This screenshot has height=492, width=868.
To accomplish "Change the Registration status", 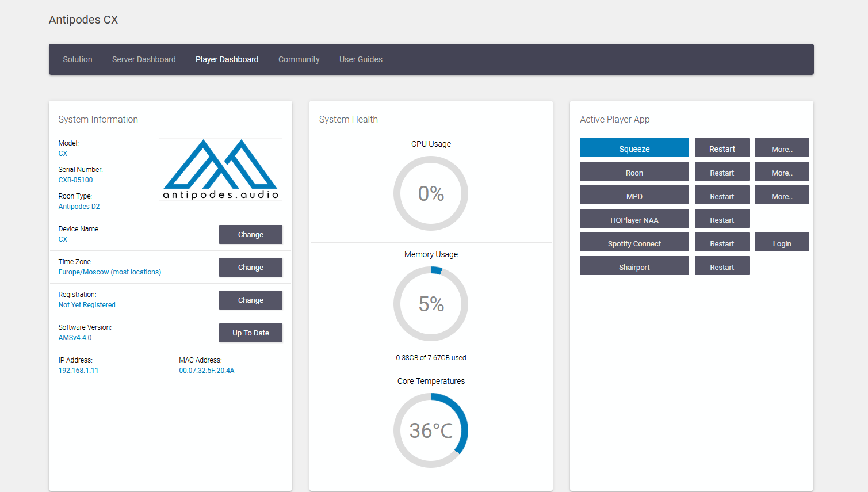I will pos(251,300).
